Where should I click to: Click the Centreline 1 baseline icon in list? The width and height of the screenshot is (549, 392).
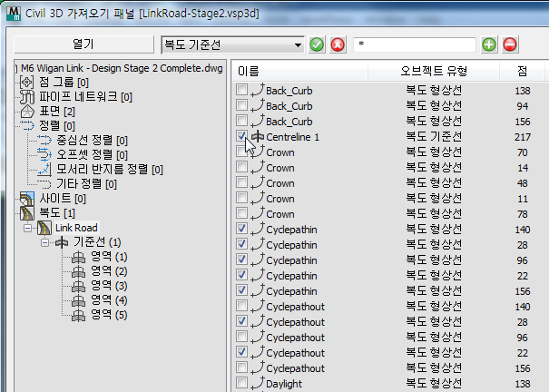coord(258,136)
